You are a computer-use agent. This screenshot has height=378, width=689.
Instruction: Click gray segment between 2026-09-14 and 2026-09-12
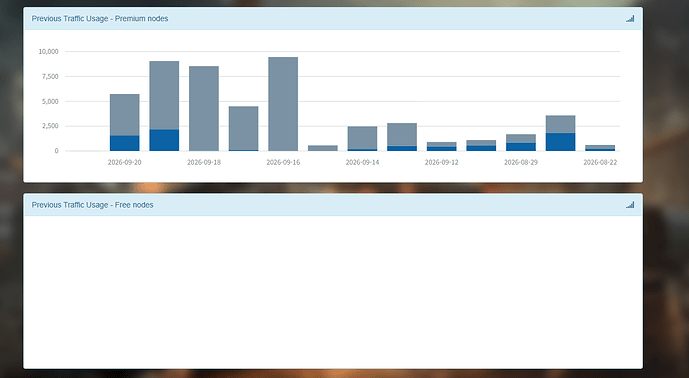[x=402, y=134]
